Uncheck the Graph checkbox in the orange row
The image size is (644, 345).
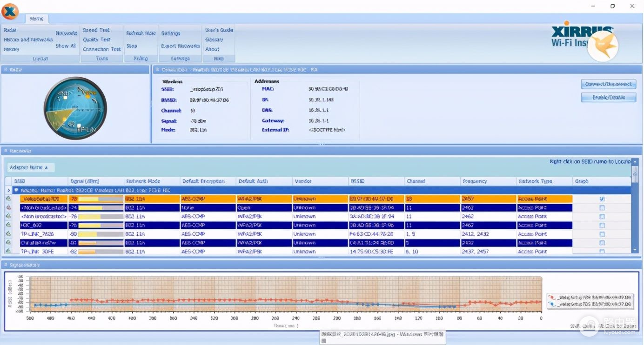pos(602,199)
